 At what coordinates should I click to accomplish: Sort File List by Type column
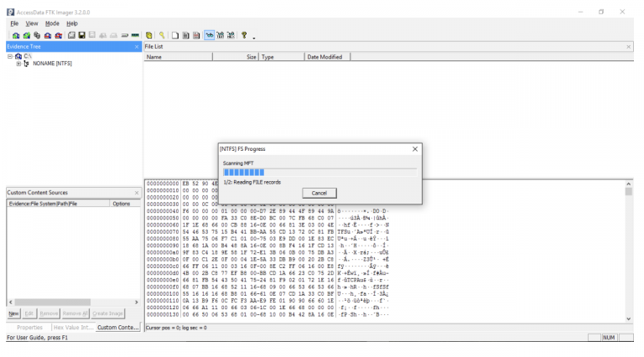[x=282, y=57]
